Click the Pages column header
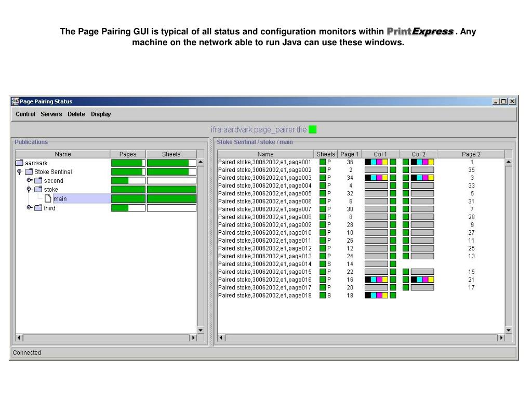532x411 pixels. pyautogui.click(x=128, y=154)
